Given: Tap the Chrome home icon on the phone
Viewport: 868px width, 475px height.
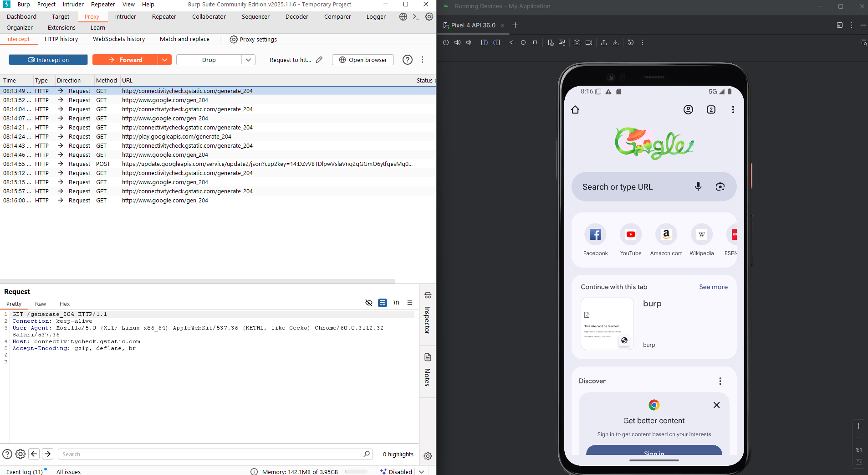Looking at the screenshot, I should (x=575, y=109).
